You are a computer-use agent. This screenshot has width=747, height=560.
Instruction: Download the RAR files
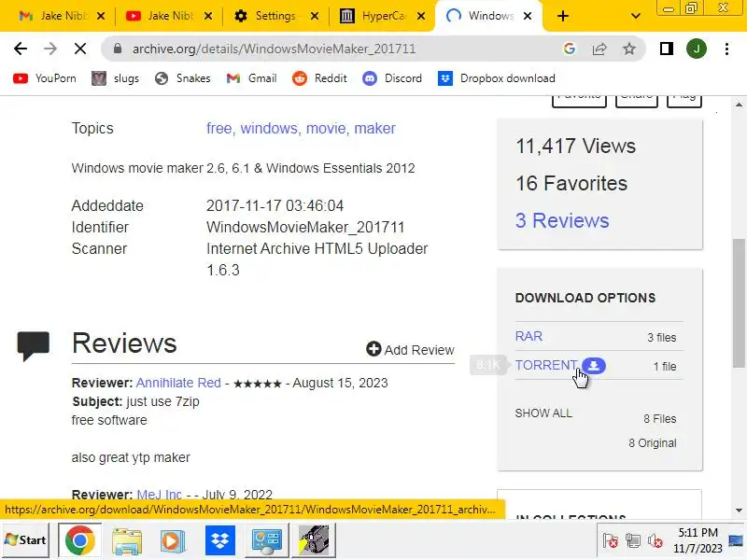[x=529, y=336]
